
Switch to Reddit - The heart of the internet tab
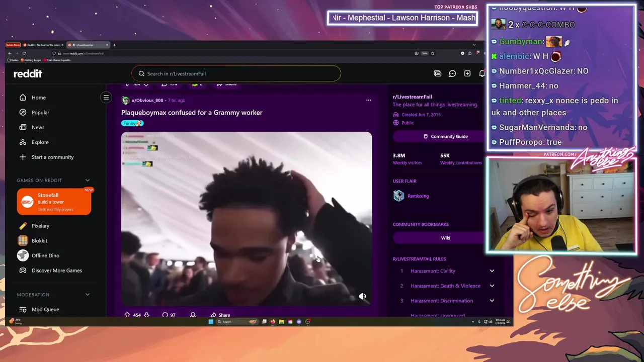[x=43, y=45]
